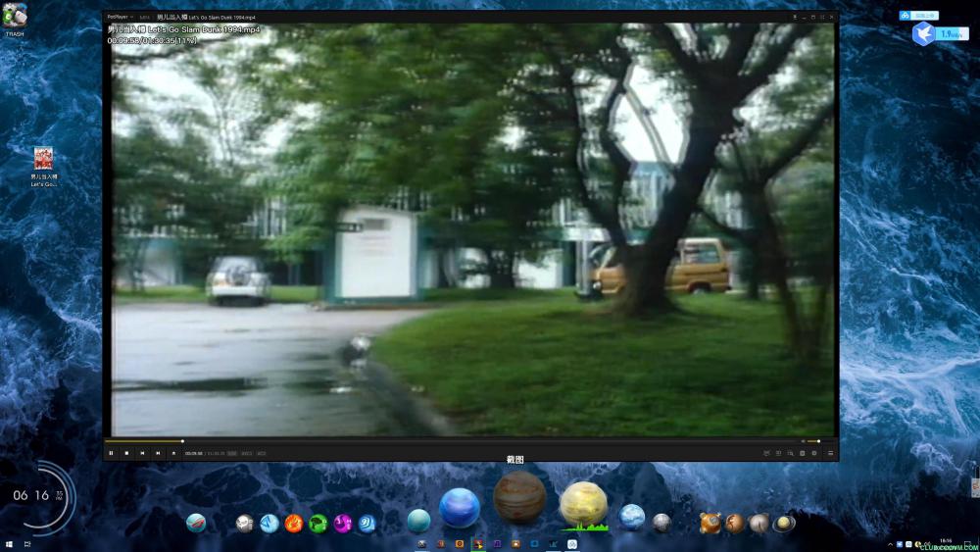The height and width of the screenshot is (552, 980).
Task: Launch the purple sphere in the dock
Action: click(x=342, y=524)
